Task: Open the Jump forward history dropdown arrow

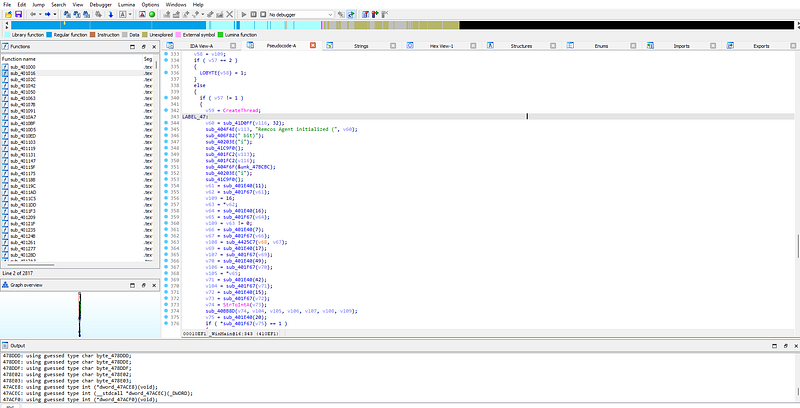Action: (55, 14)
